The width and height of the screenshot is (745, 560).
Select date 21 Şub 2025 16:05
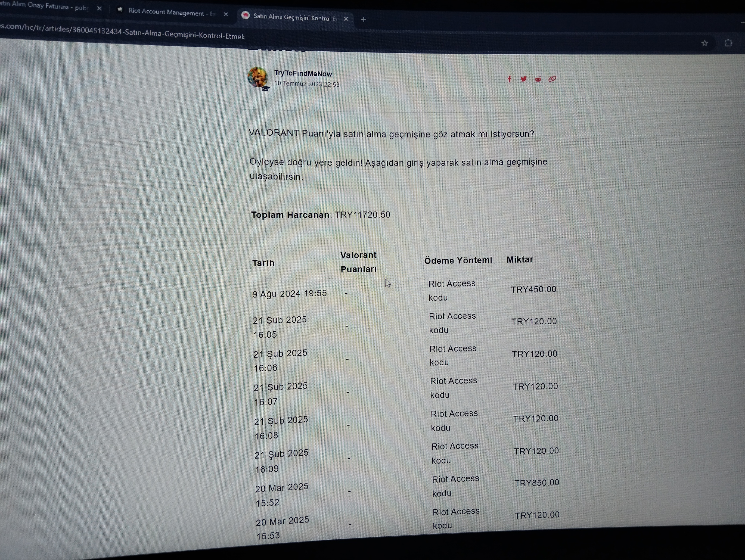pyautogui.click(x=280, y=327)
